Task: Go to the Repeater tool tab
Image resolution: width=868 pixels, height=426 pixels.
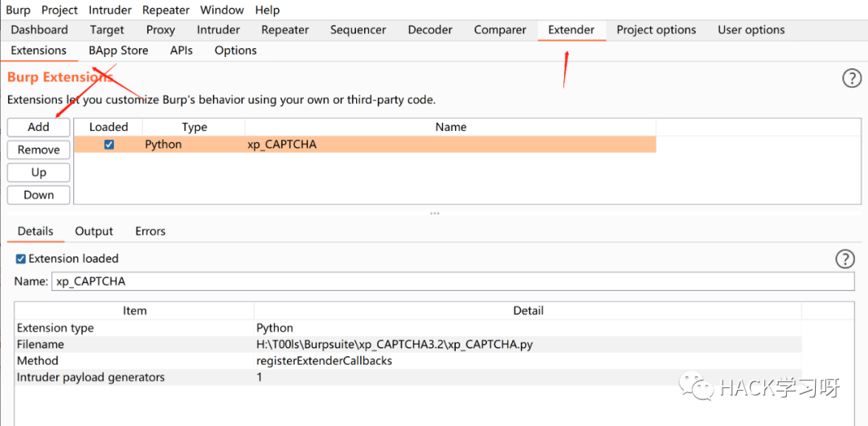Action: pos(285,30)
